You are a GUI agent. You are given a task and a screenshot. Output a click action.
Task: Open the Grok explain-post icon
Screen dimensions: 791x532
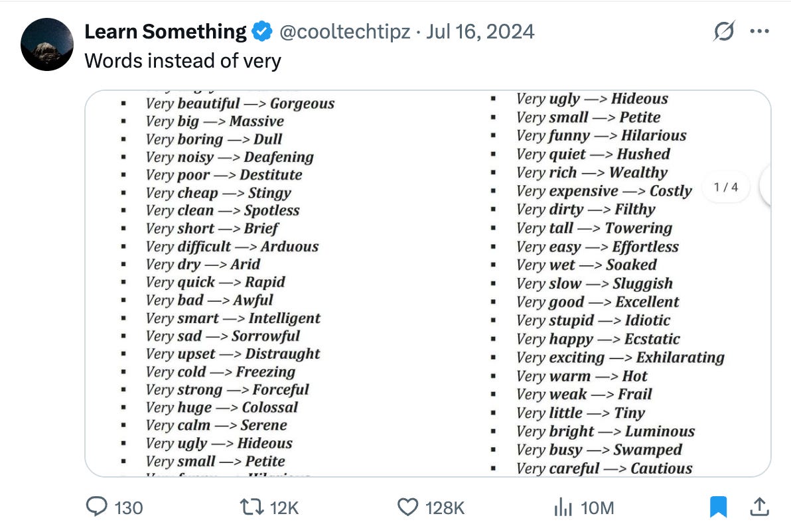tap(723, 31)
